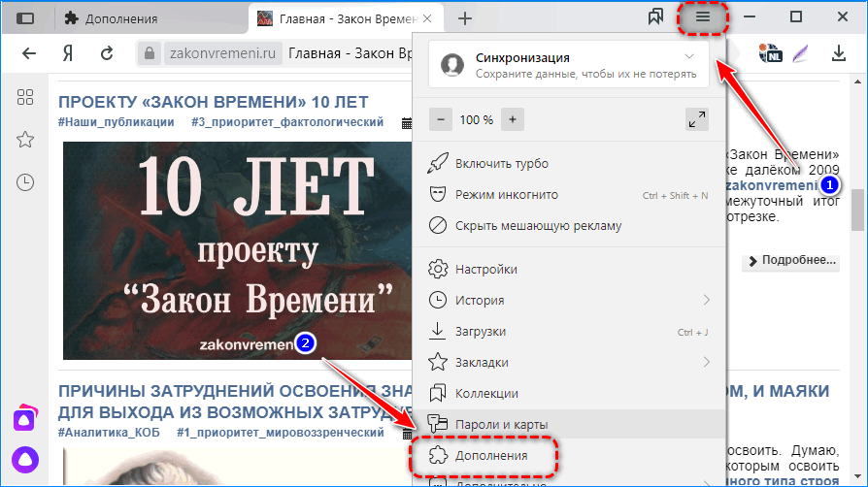This screenshot has width=868, height=487.
Task: Follow the #Наши_публикации hashtag
Action: tap(117, 122)
